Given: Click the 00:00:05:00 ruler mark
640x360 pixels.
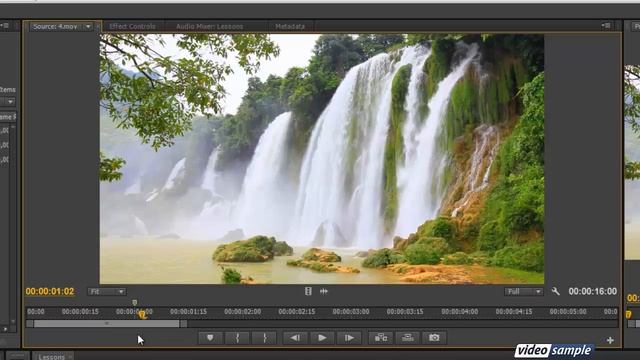Looking at the screenshot, I should pos(568,311).
